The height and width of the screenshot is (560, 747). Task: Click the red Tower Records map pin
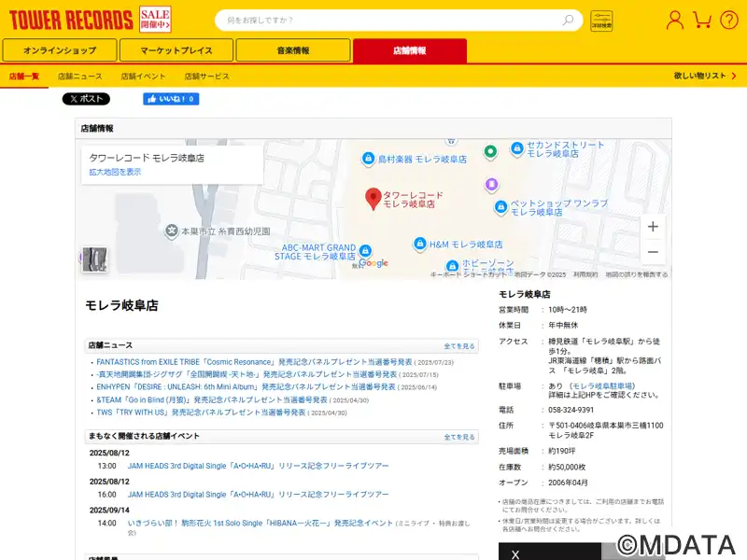click(373, 199)
